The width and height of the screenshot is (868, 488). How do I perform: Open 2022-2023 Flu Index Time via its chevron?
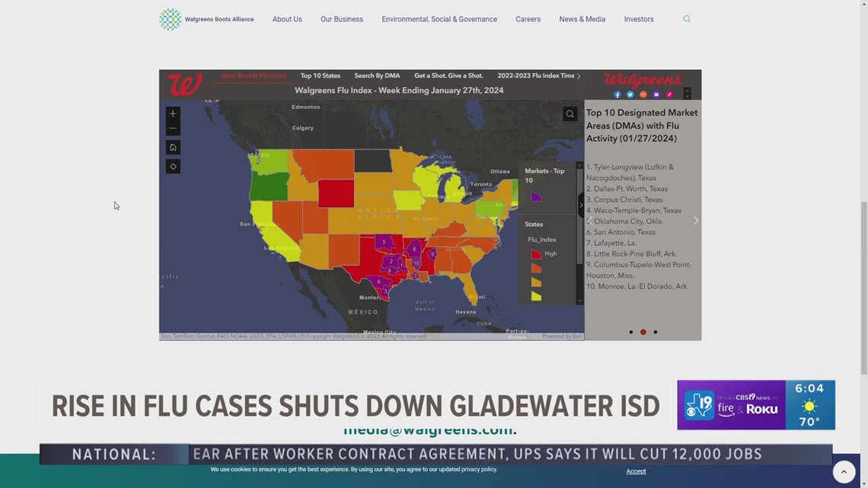click(x=579, y=75)
